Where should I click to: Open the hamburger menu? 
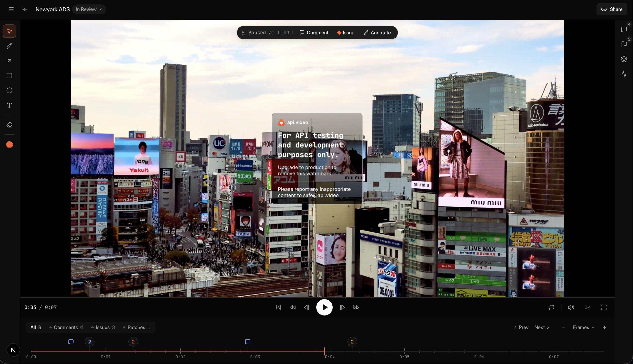pyautogui.click(x=11, y=9)
